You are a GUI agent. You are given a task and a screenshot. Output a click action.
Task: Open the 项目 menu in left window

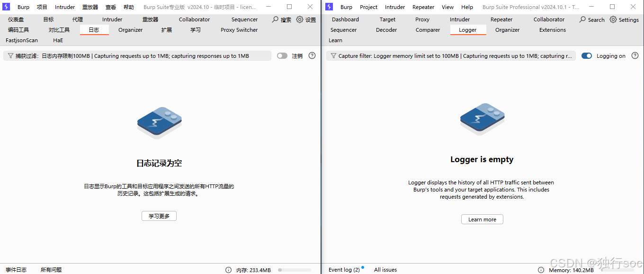pyautogui.click(x=42, y=7)
